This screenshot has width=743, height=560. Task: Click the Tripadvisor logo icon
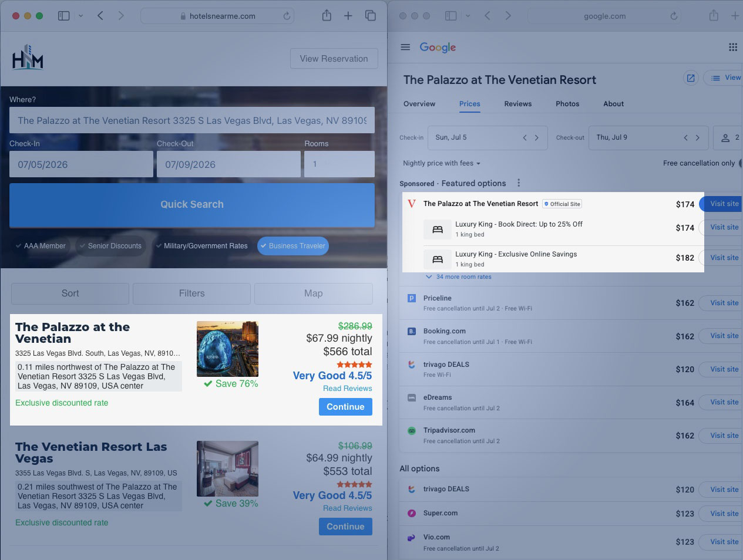pos(412,430)
